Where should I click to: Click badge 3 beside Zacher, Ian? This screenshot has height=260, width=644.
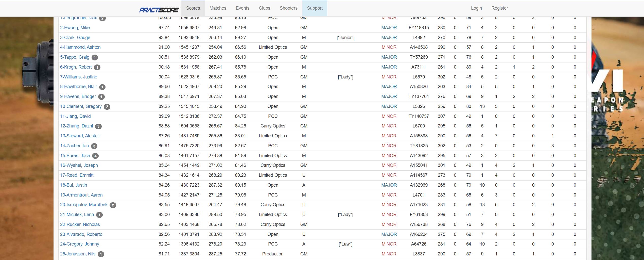(x=94, y=146)
